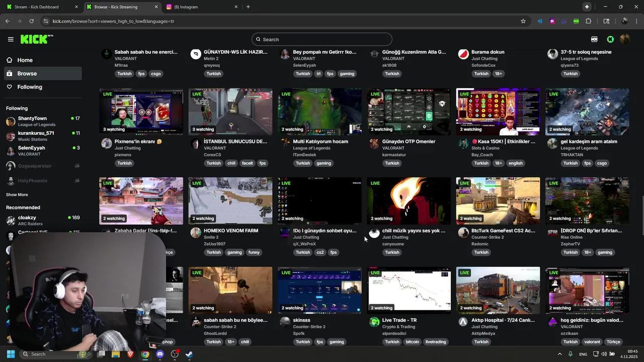Click alperdesdici channel avatar
644x362 pixels.
point(374,322)
